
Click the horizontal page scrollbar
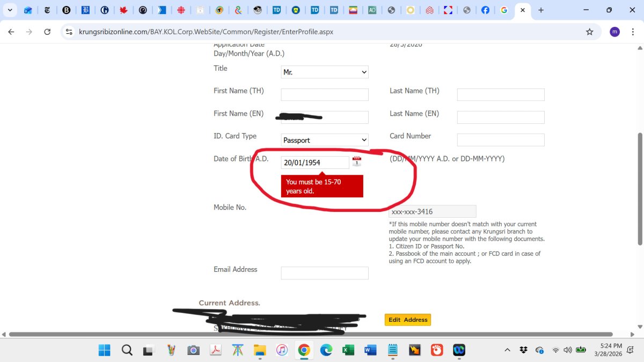tap(311, 334)
